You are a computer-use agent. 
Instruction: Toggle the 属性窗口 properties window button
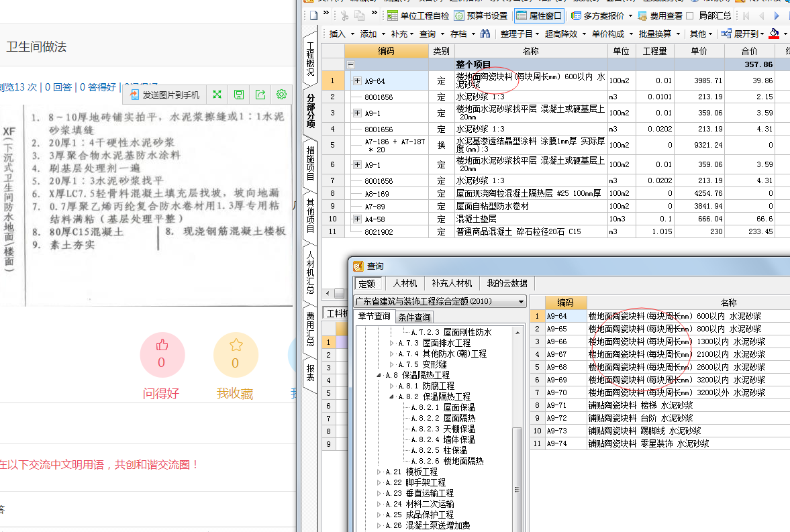click(539, 15)
